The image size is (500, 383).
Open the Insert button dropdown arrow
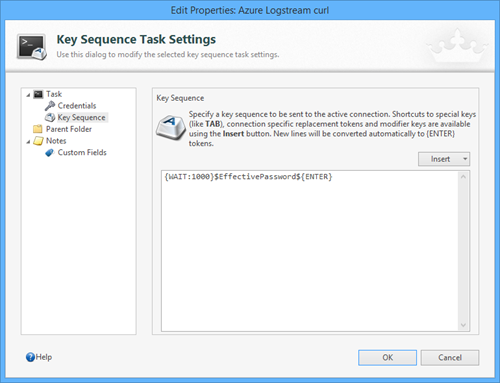(x=465, y=159)
